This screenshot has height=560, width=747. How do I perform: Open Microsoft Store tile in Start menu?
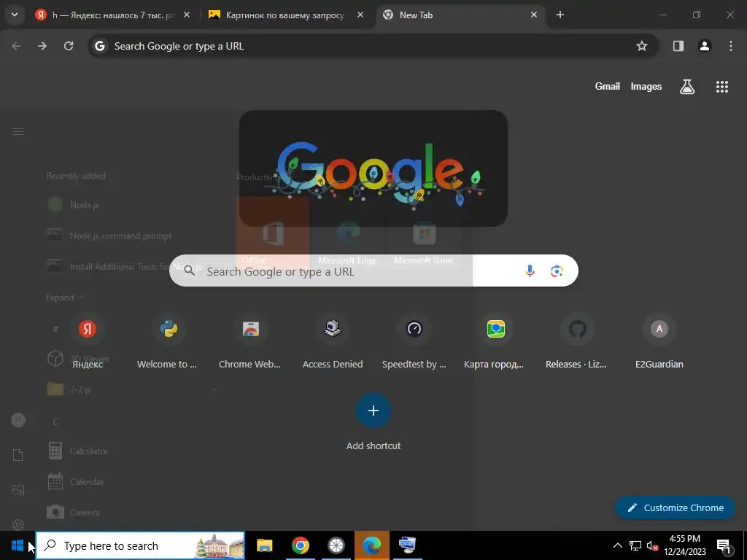[x=424, y=233]
